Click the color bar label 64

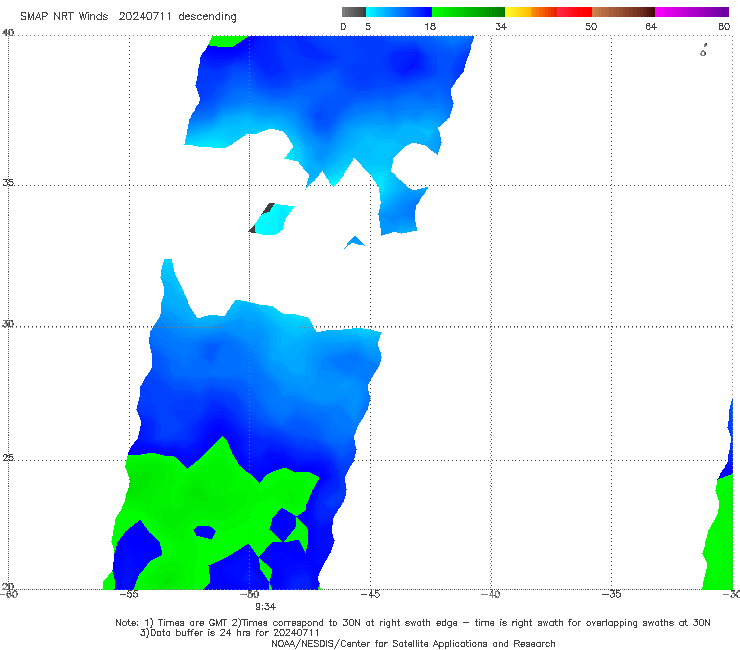[651, 26]
